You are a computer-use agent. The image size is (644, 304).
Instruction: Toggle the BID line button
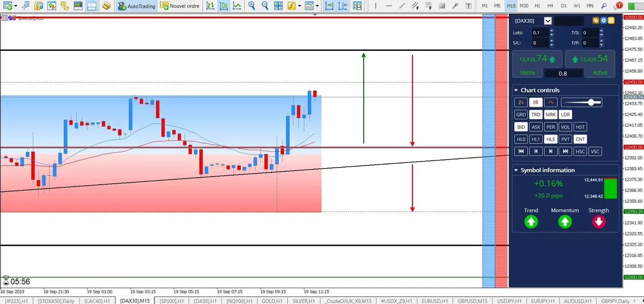521,127
